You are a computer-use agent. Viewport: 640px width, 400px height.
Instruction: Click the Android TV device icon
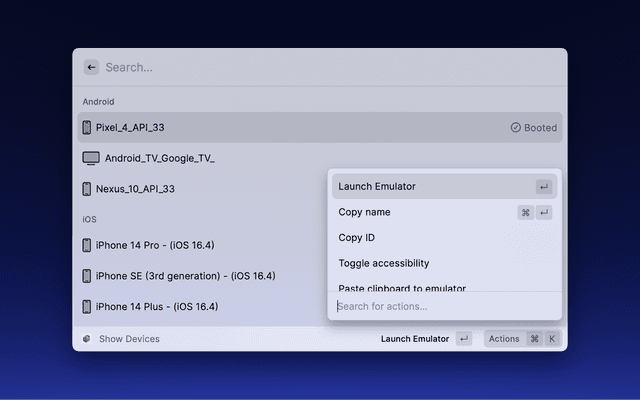(91, 158)
